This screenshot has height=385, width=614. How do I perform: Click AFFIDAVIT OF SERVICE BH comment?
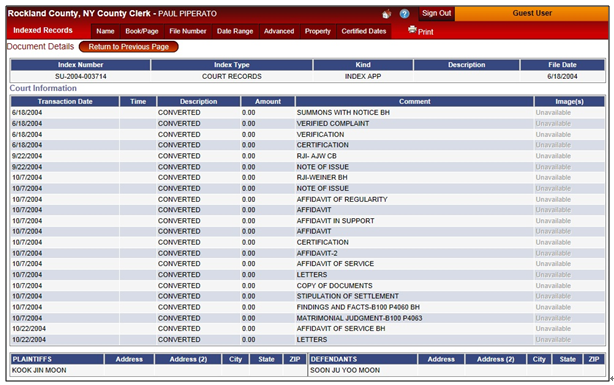(341, 329)
